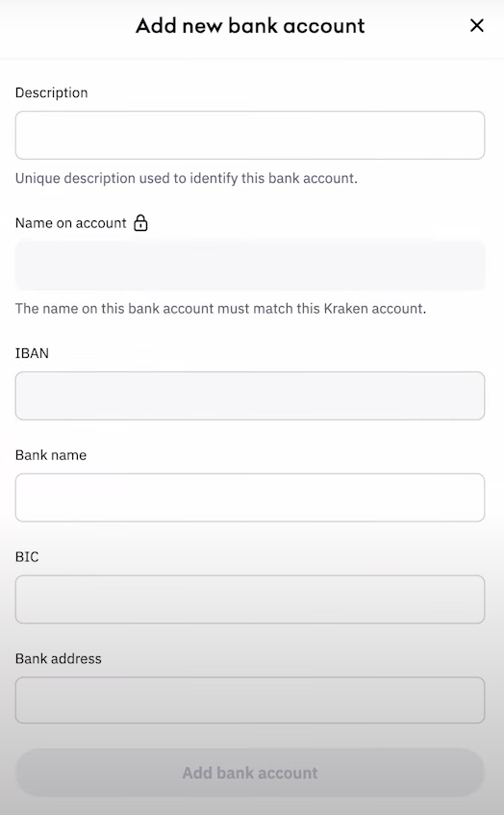This screenshot has width=504, height=815.
Task: Click the locked Name on account field
Action: click(250, 265)
